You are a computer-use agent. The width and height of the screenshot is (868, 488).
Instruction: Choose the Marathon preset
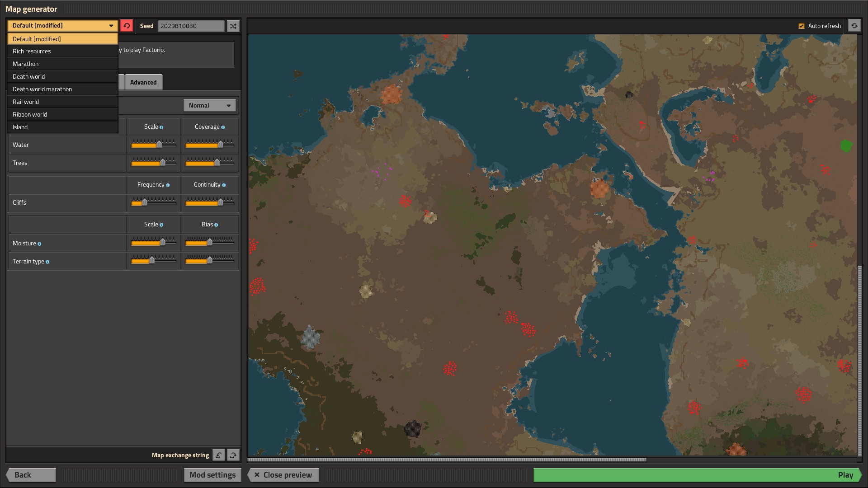coord(63,64)
